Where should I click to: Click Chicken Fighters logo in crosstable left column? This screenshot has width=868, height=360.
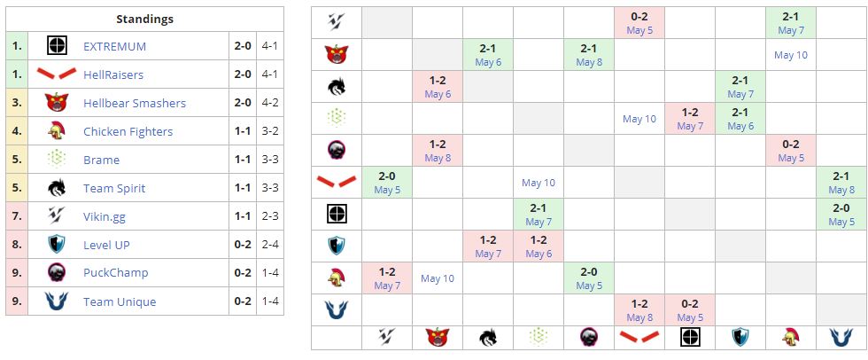coord(336,278)
